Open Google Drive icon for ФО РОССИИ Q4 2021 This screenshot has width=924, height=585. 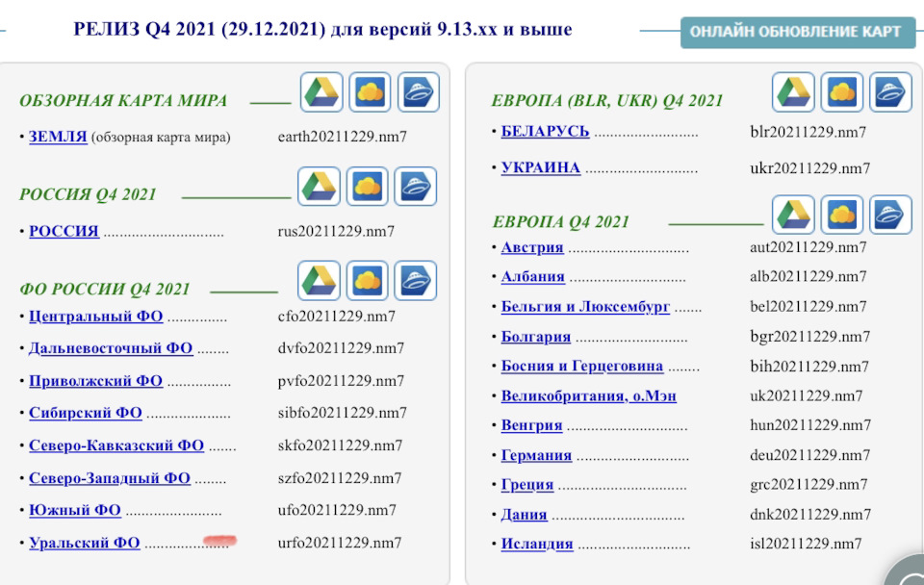pos(319,280)
